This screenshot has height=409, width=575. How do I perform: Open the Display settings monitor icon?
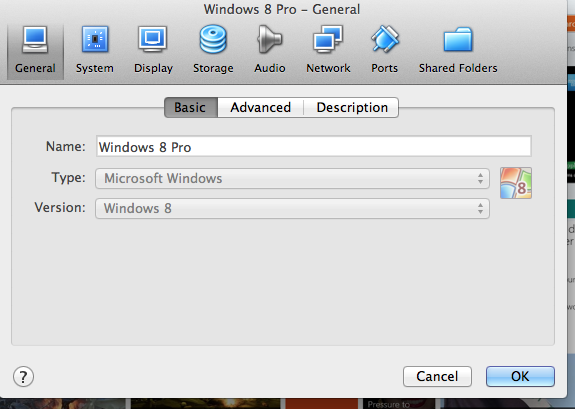[x=153, y=39]
